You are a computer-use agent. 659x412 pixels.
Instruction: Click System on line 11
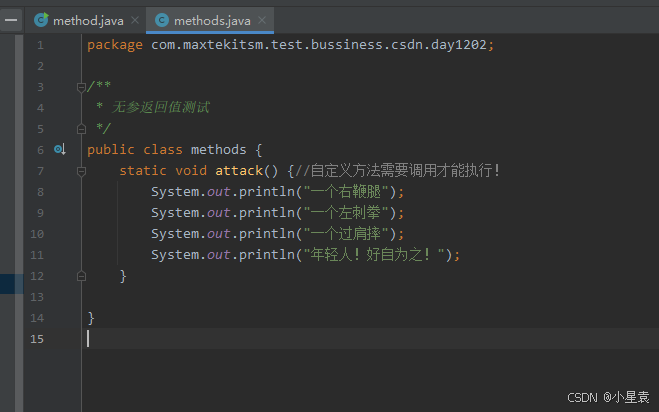(x=175, y=255)
